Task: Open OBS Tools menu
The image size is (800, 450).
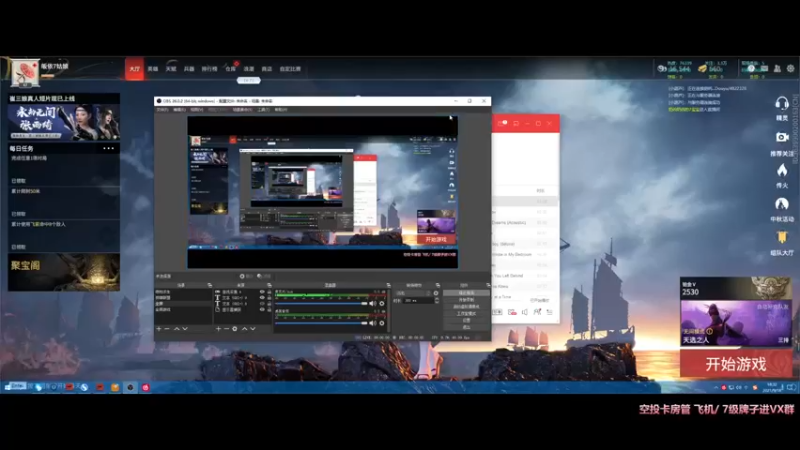Action: click(x=263, y=110)
